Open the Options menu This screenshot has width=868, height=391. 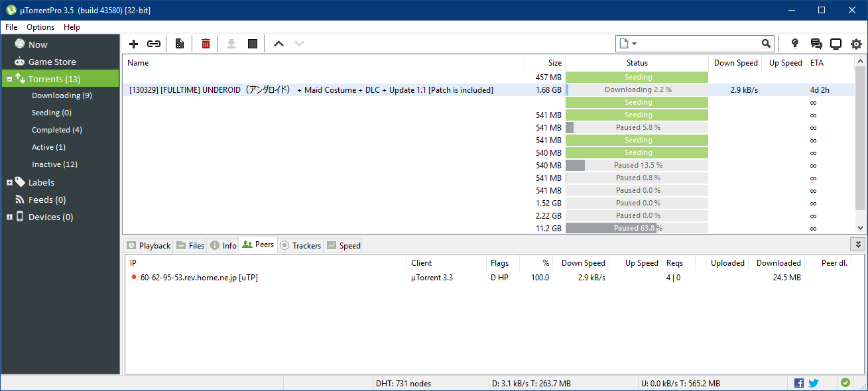(x=40, y=27)
